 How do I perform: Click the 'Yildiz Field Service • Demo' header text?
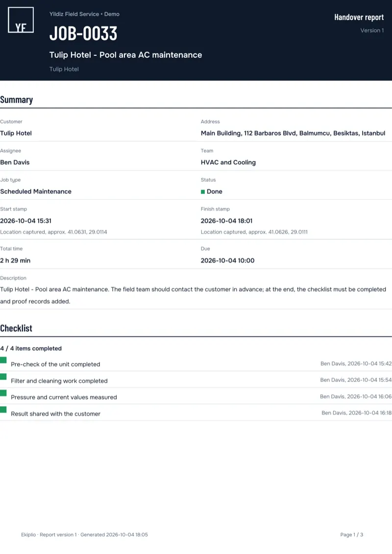click(x=84, y=14)
